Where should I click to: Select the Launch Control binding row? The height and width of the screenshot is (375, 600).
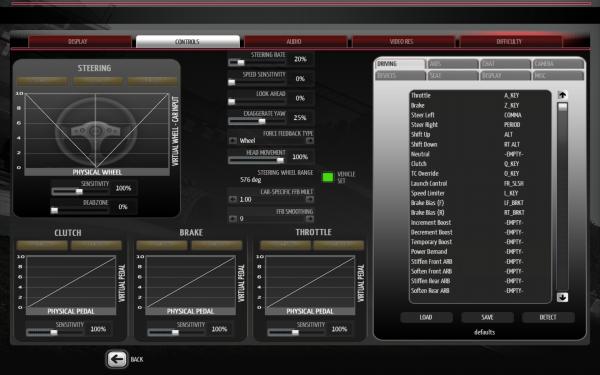point(480,183)
